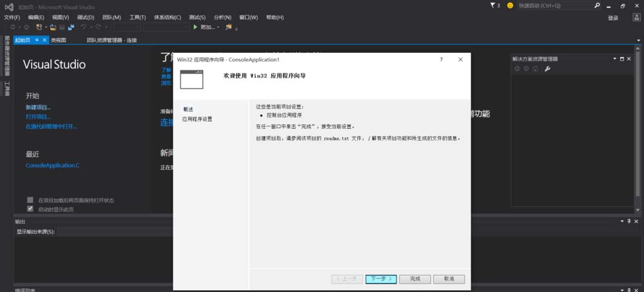Click the Navigate Backward toolbar icon
This screenshot has height=292, width=644.
tap(13, 27)
